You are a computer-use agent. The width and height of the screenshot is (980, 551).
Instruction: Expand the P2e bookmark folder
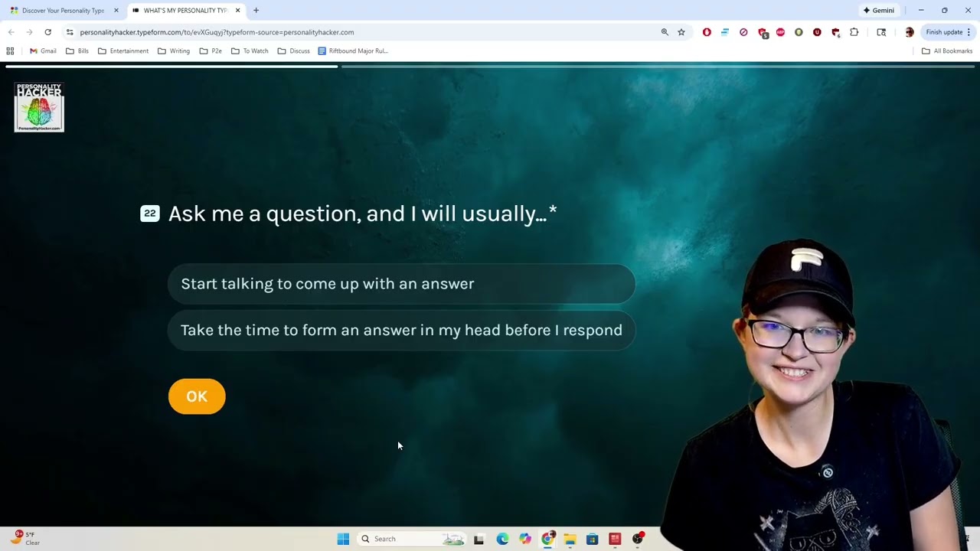click(x=211, y=51)
